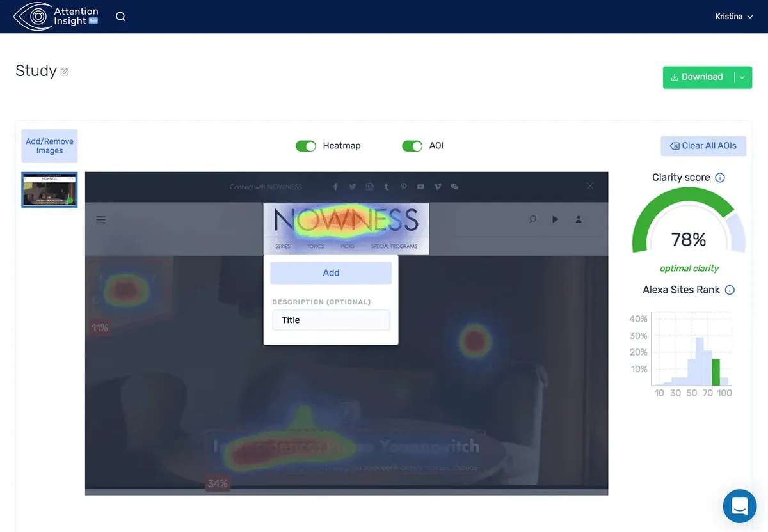Open Clarity score info icon

(720, 178)
